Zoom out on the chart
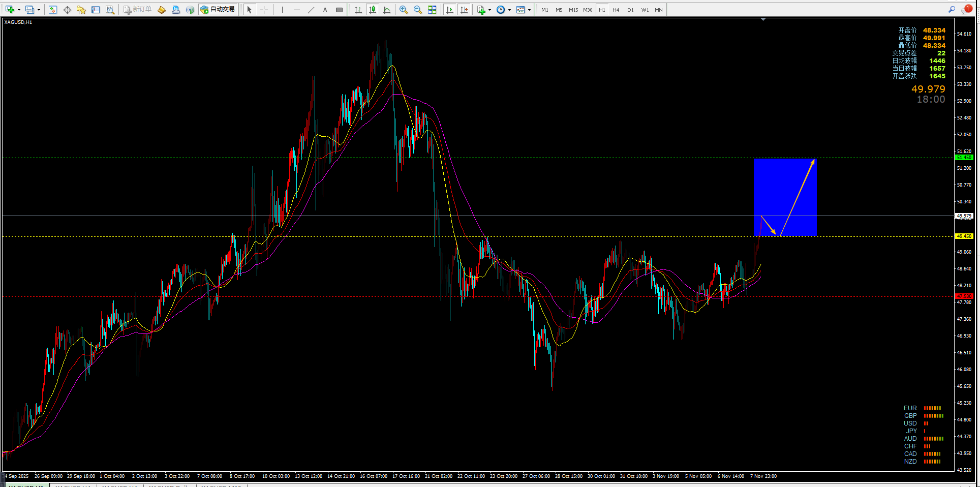 click(418, 10)
